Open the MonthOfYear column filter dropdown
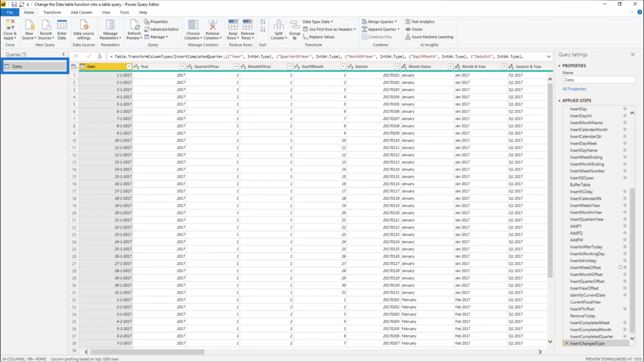Screen dimensions: 644x362 coord(290,67)
